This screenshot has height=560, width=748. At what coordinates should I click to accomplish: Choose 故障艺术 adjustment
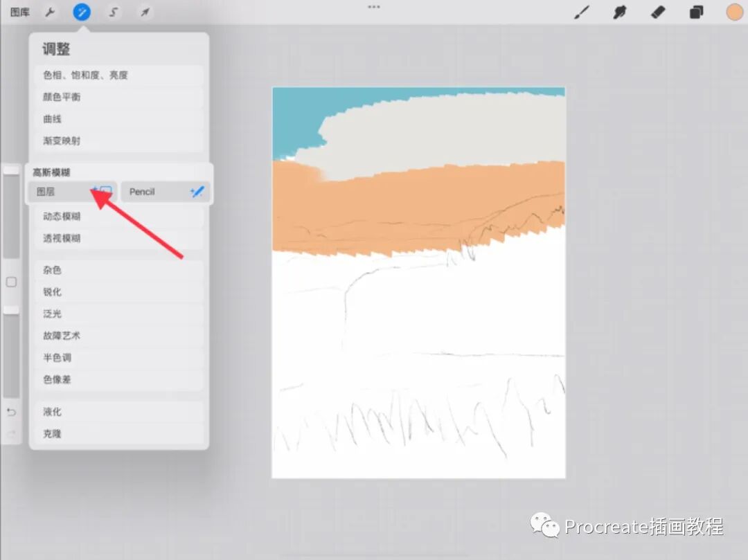pyautogui.click(x=119, y=336)
